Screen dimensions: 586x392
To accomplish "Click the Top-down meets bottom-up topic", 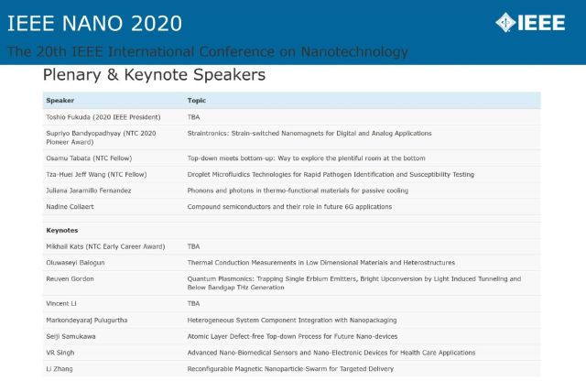I will click(306, 158).
